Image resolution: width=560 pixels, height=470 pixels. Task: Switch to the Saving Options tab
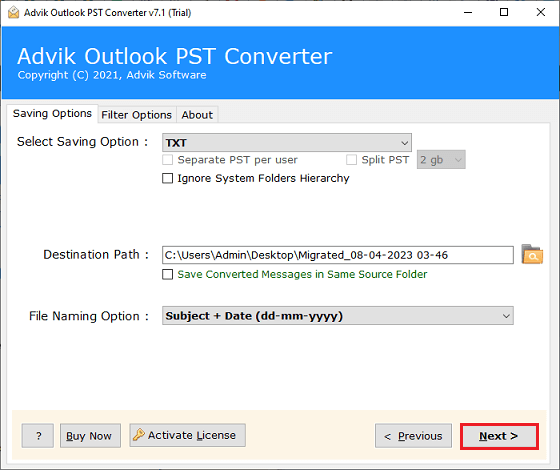coord(52,114)
